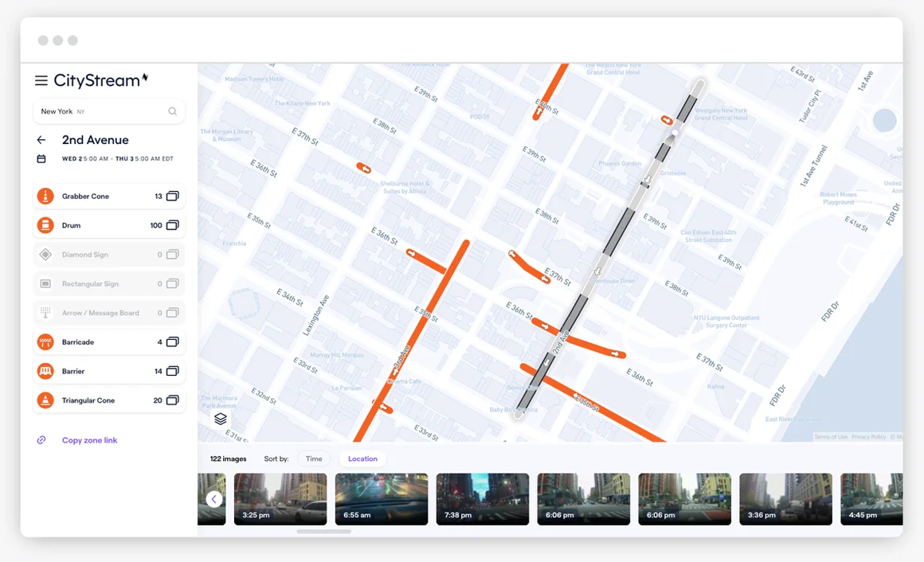Click the Barrier icon
Screen dimensions: 924x562
coord(44,371)
